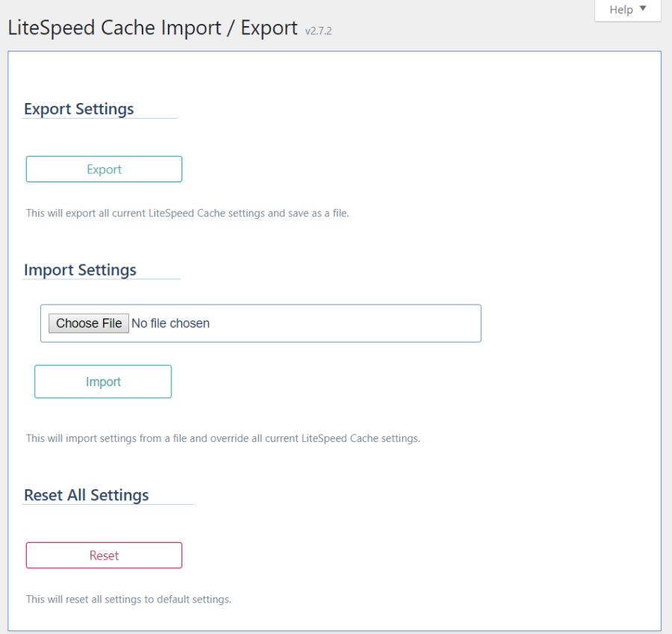Click the Reset All Settings heading

[87, 495]
